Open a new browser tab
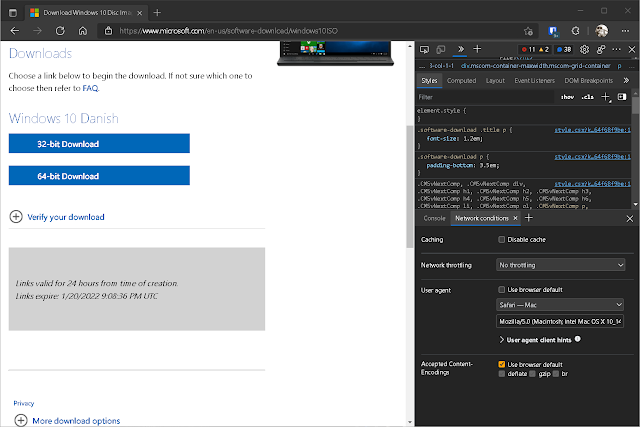This screenshot has width=640, height=427. [x=157, y=13]
